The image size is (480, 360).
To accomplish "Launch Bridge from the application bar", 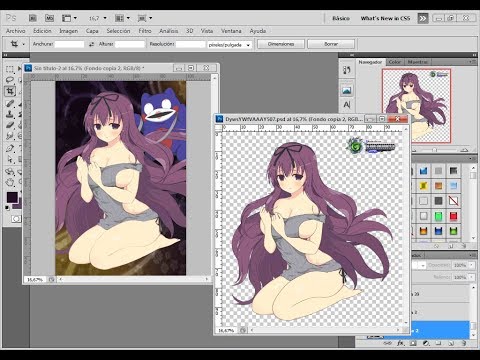I will [33, 18].
